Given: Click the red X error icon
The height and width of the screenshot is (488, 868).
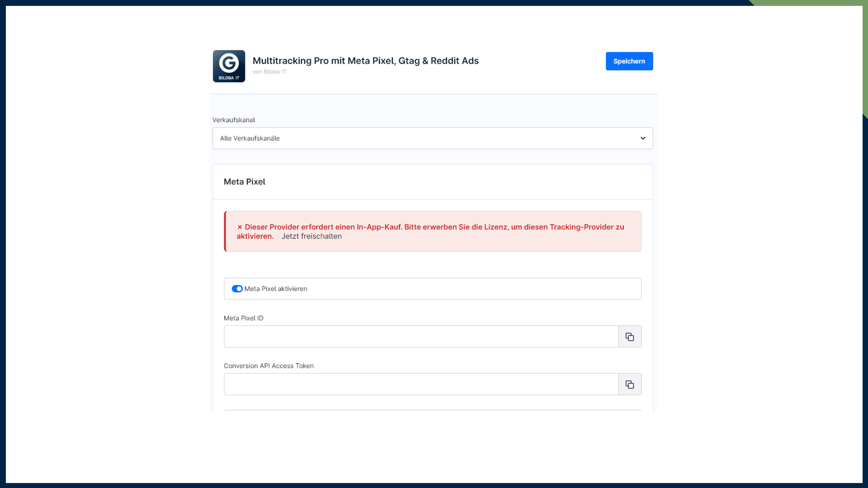Looking at the screenshot, I should coord(240,227).
